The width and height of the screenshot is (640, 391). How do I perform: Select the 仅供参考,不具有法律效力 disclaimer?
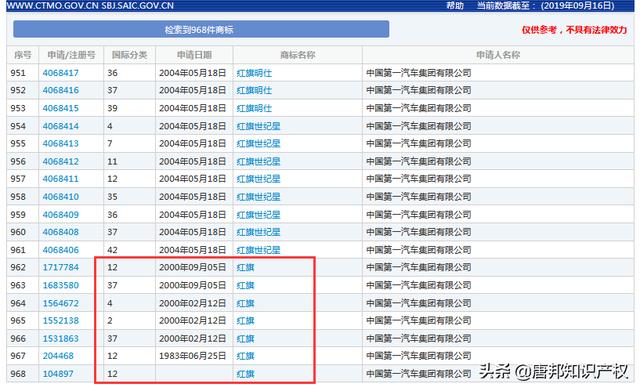[x=574, y=30]
